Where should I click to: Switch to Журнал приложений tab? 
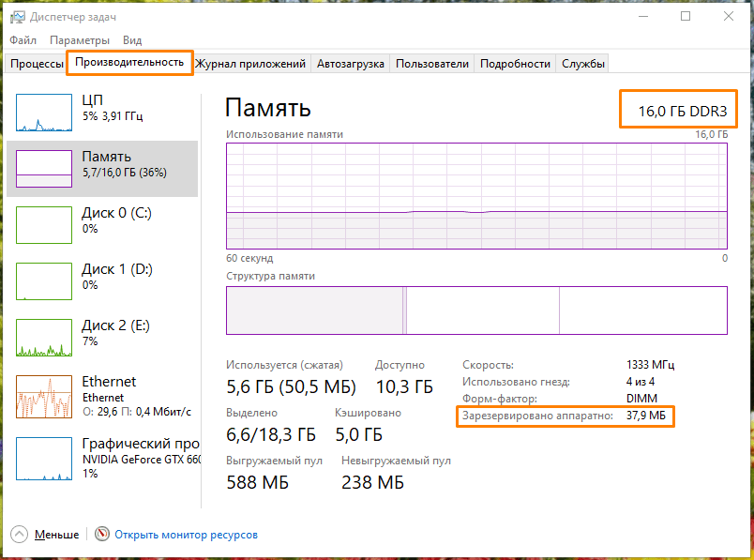[250, 64]
